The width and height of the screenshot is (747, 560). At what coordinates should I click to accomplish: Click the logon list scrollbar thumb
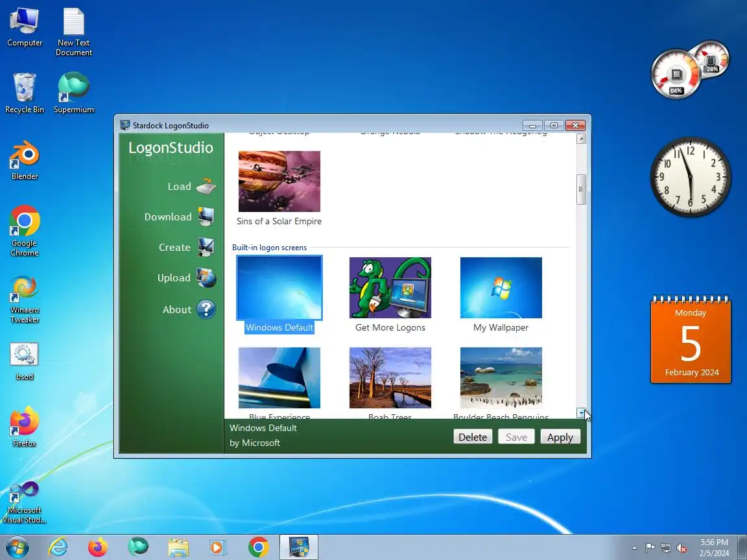click(x=581, y=189)
